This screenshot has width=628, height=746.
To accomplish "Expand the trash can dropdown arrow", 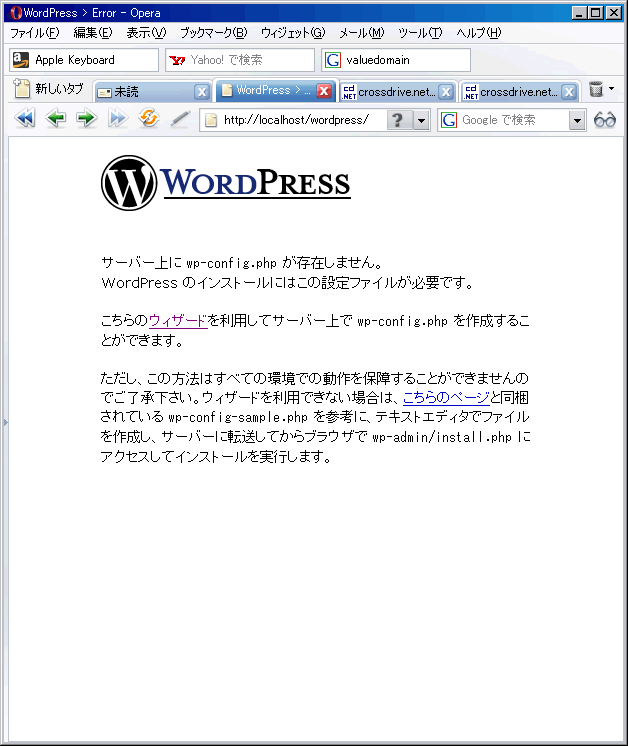I will pyautogui.click(x=611, y=88).
